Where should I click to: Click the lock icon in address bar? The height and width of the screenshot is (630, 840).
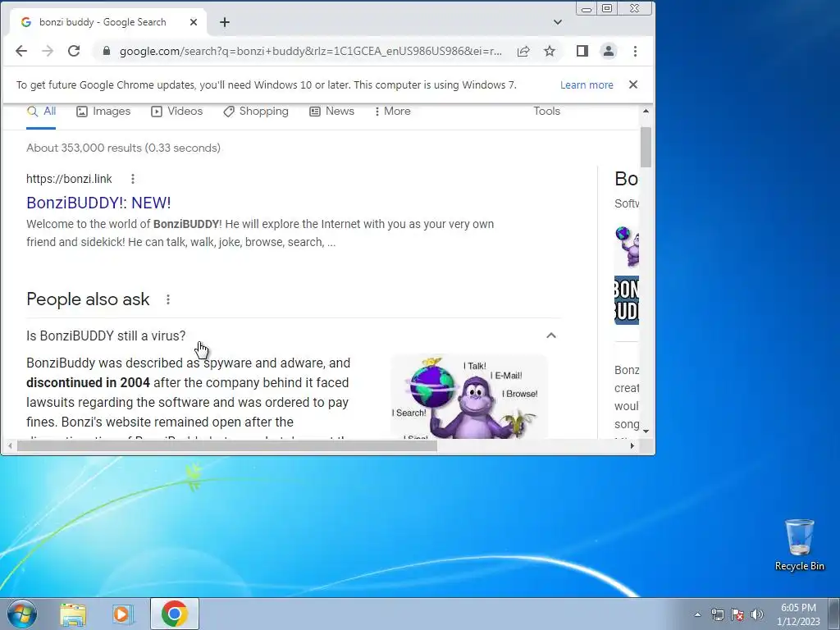click(x=107, y=51)
